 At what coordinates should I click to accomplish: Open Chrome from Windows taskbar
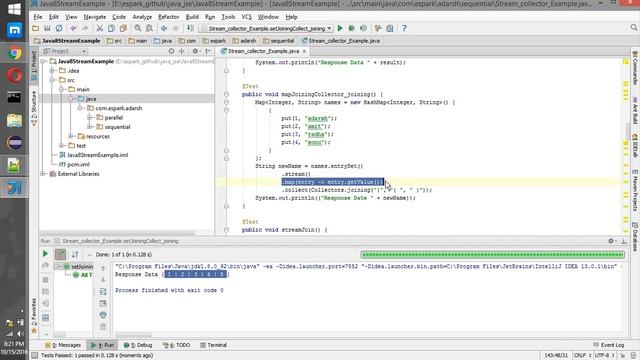pos(14,53)
